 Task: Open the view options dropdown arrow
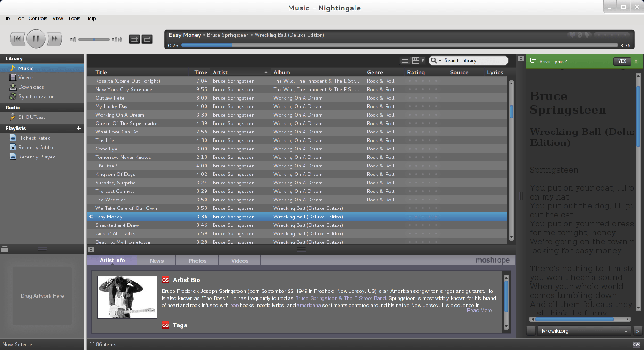click(423, 61)
